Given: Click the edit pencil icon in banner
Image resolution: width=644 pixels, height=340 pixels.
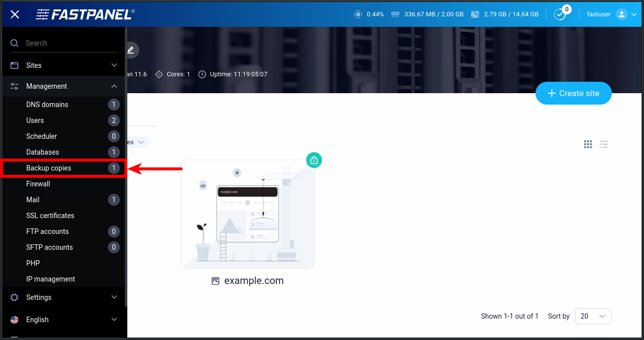Looking at the screenshot, I should pyautogui.click(x=131, y=50).
